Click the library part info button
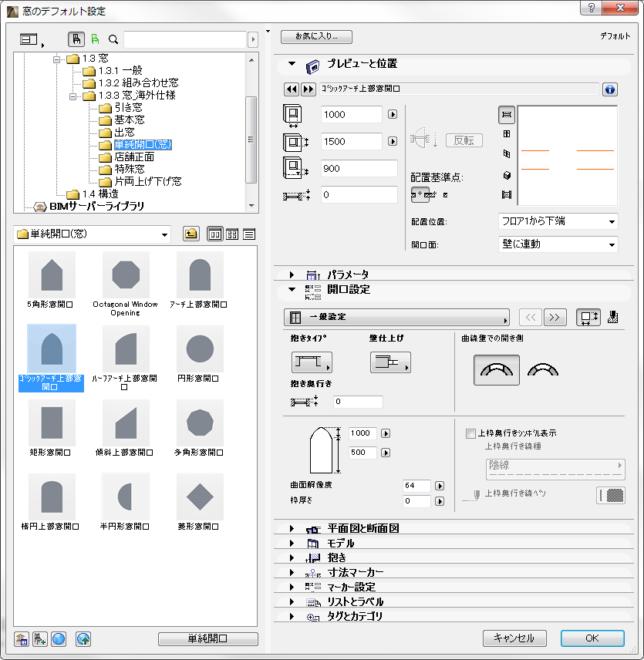Image resolution: width=644 pixels, height=660 pixels. (609, 89)
